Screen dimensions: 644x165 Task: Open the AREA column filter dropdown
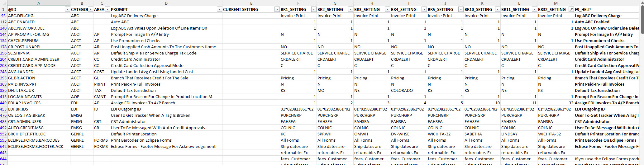(107, 10)
